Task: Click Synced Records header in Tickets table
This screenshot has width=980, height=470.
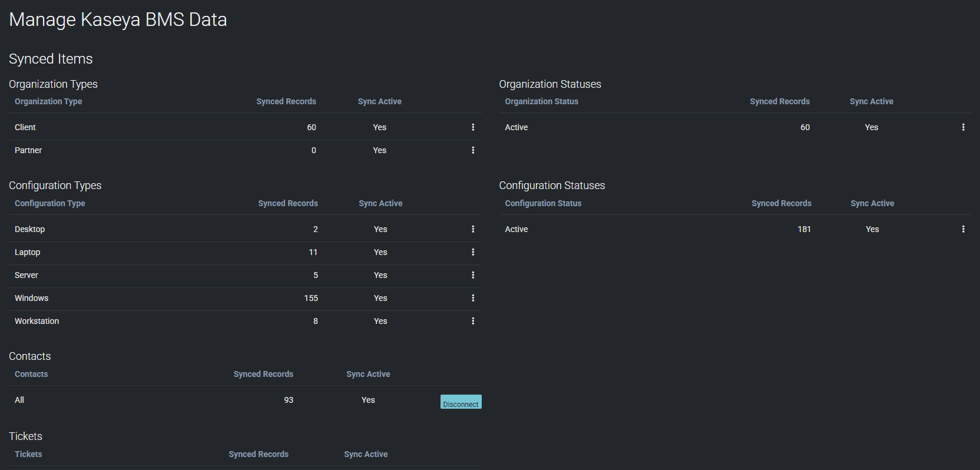Action: [x=259, y=454]
